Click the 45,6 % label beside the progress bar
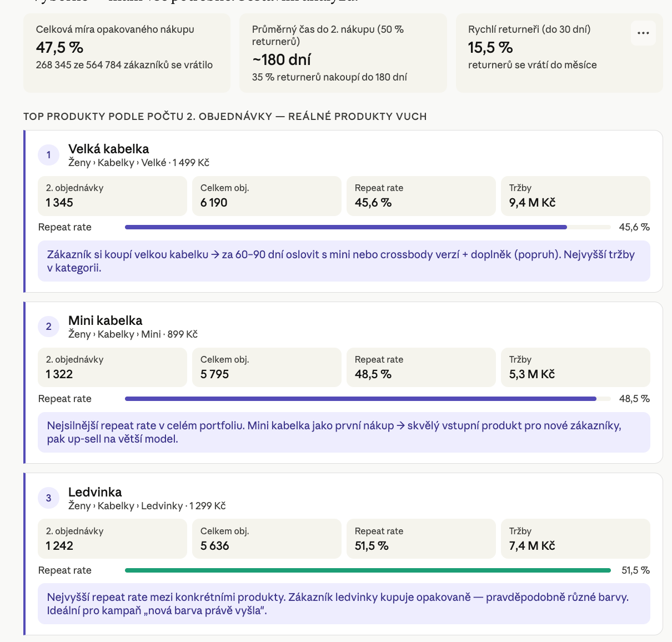 (634, 227)
